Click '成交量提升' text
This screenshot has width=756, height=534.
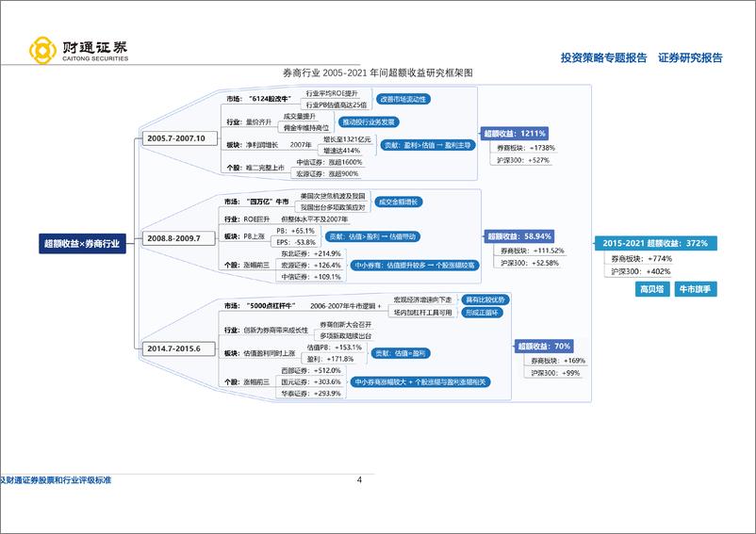pos(299,116)
